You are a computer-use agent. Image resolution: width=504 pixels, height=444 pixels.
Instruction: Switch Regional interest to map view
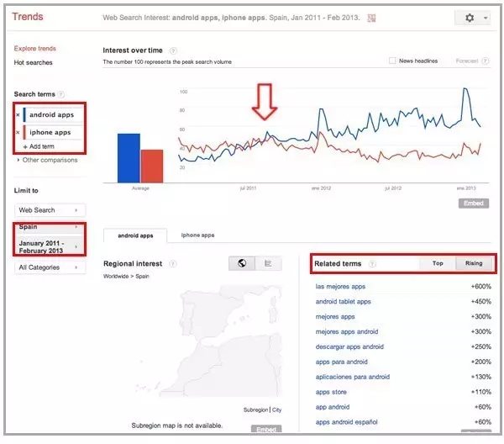tap(242, 263)
